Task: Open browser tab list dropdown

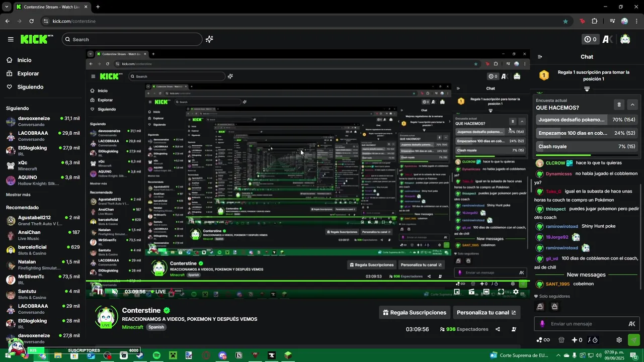Action: 7,7
